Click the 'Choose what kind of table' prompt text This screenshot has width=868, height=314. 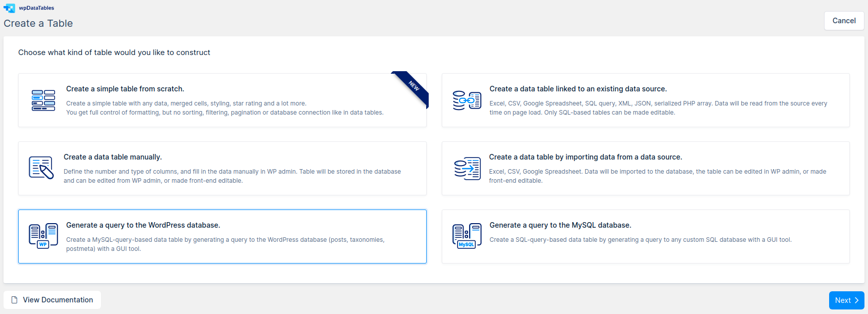[114, 53]
